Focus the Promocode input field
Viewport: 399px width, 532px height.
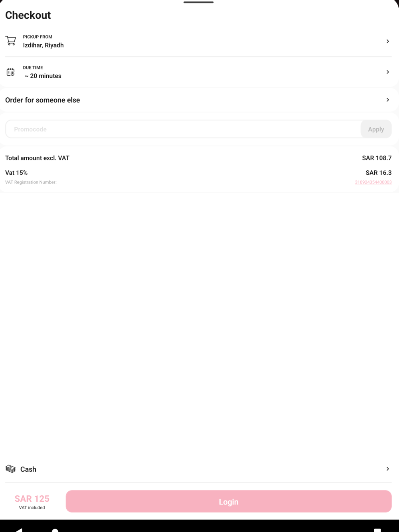point(183,129)
